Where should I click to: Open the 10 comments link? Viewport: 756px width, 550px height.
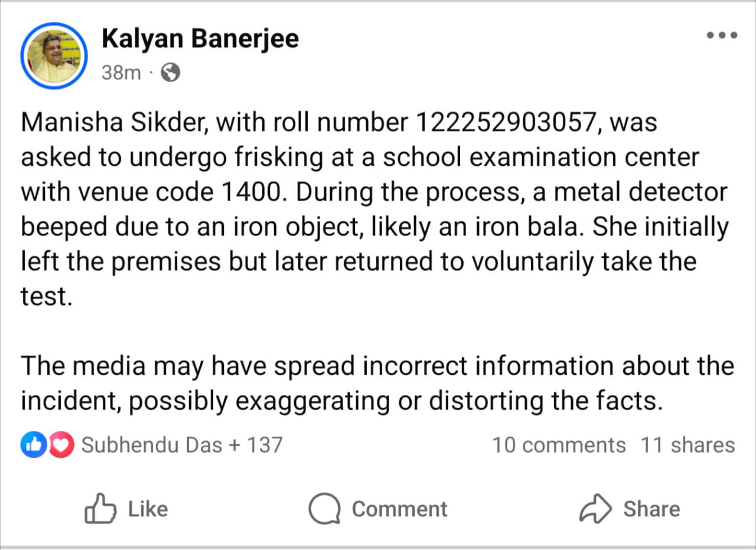(x=559, y=445)
